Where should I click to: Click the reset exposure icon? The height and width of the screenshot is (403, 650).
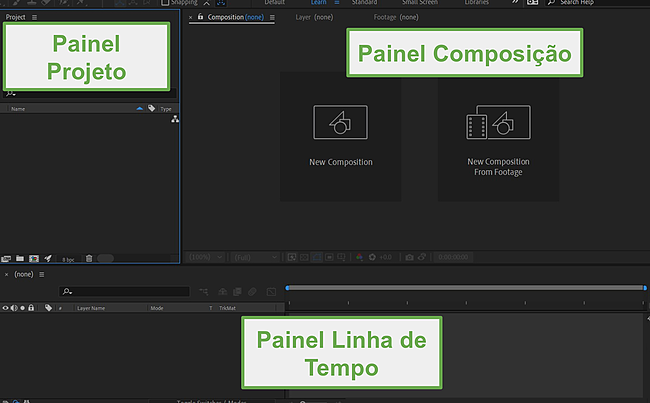coord(372,257)
